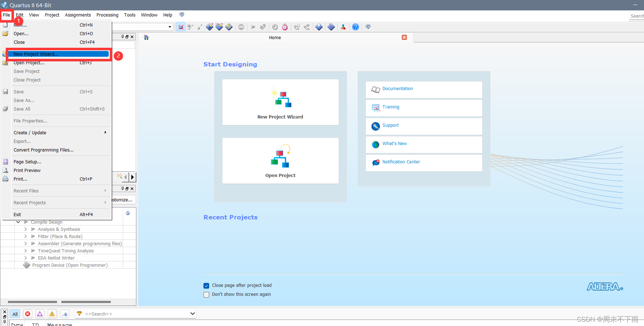Open the Processing menu
Image resolution: width=644 pixels, height=326 pixels.
pos(107,15)
